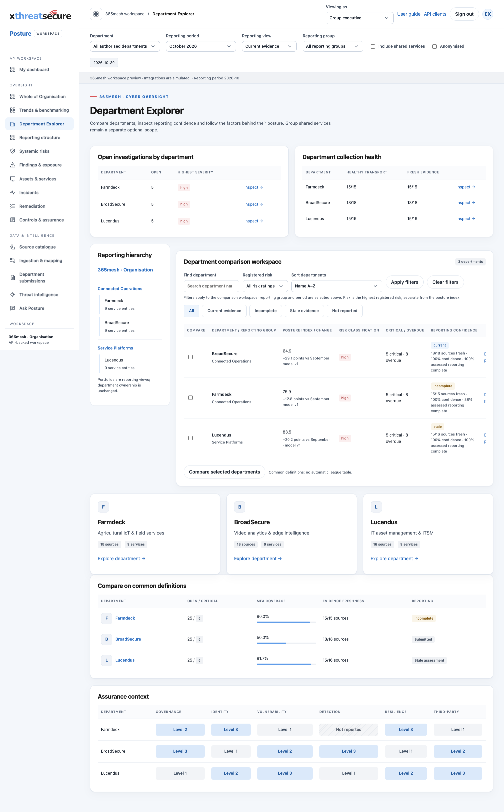Image resolution: width=504 pixels, height=812 pixels.
Task: Open the Reporting view dropdown
Action: [x=269, y=46]
